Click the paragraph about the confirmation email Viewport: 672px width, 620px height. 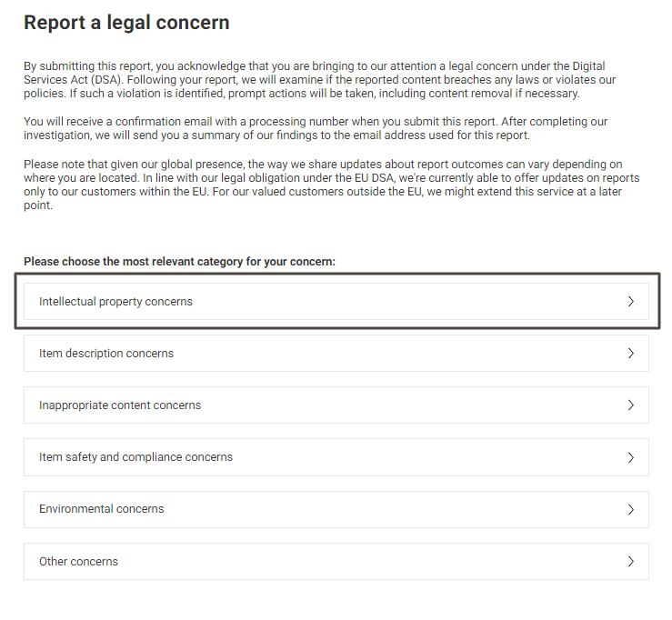click(x=316, y=128)
